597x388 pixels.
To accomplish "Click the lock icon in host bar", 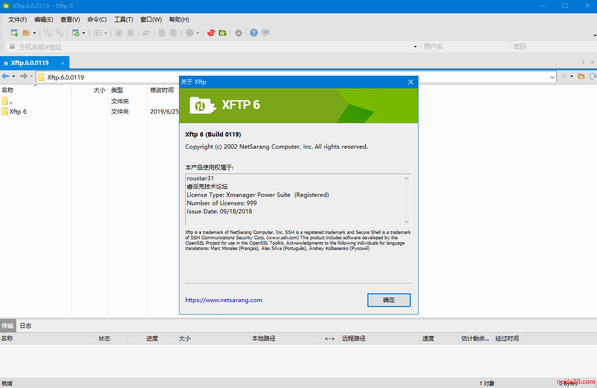I will pos(12,46).
